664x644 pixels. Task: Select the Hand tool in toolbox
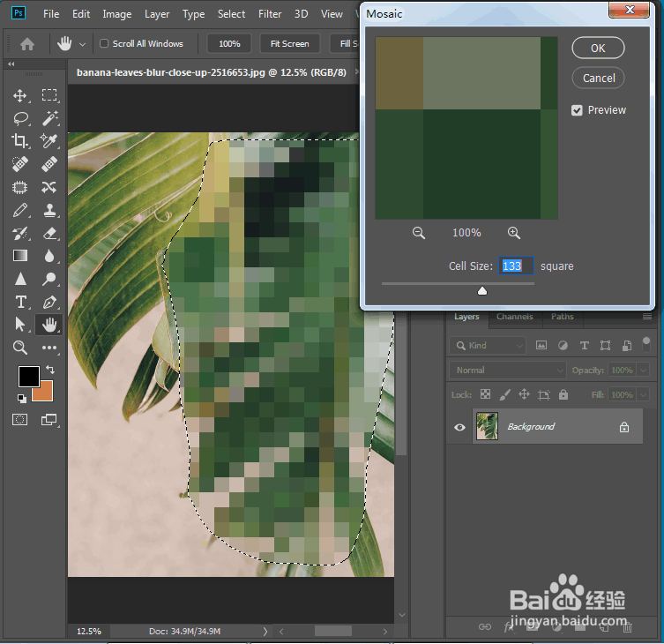(49, 325)
